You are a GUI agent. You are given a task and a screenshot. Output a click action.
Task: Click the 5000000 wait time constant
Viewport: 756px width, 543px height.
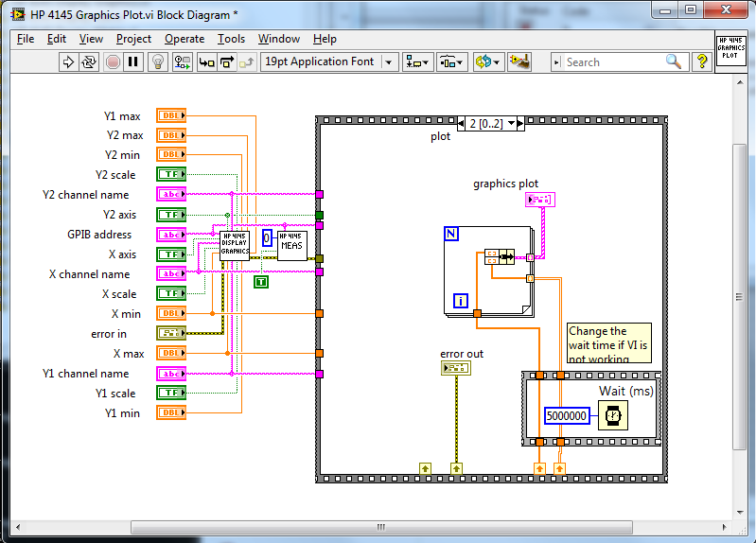point(567,415)
